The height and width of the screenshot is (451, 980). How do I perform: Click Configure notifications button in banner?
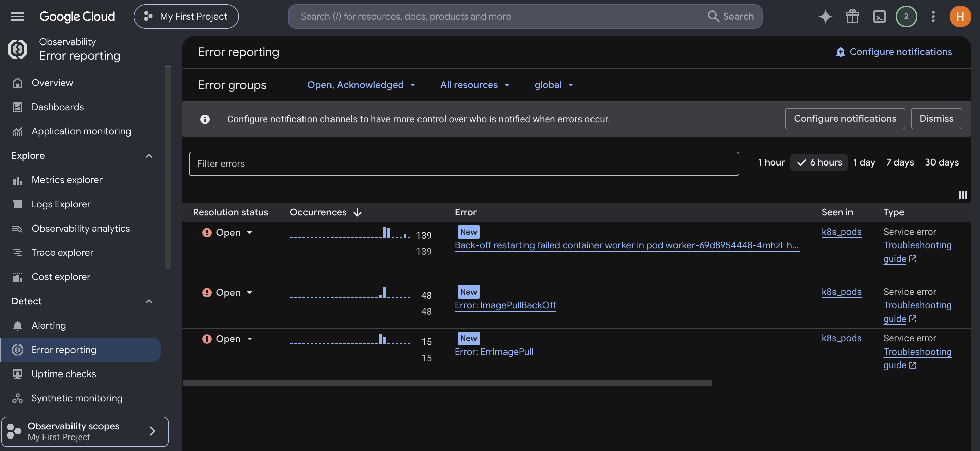(845, 119)
